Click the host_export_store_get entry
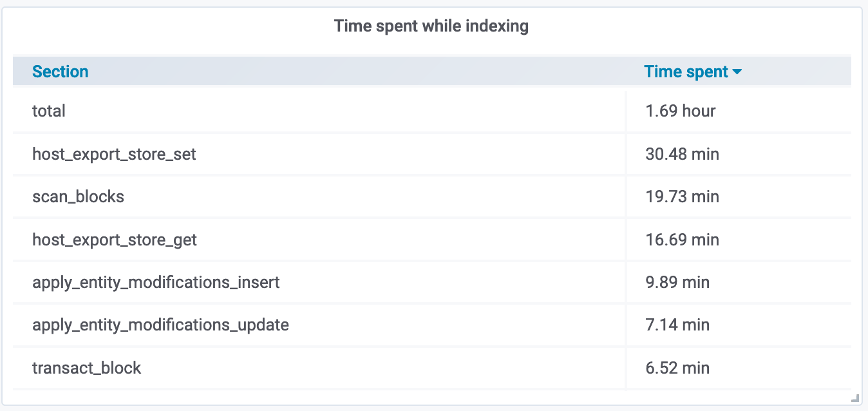The image size is (868, 411). (114, 239)
